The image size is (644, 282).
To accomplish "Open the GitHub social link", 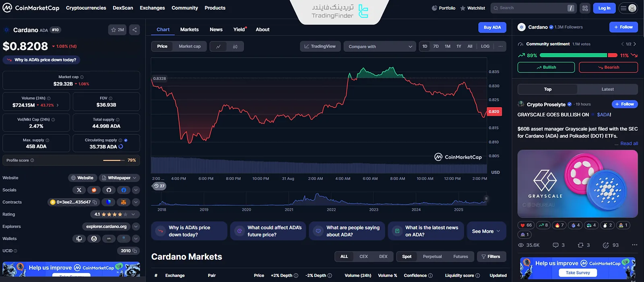I will coord(109,190).
